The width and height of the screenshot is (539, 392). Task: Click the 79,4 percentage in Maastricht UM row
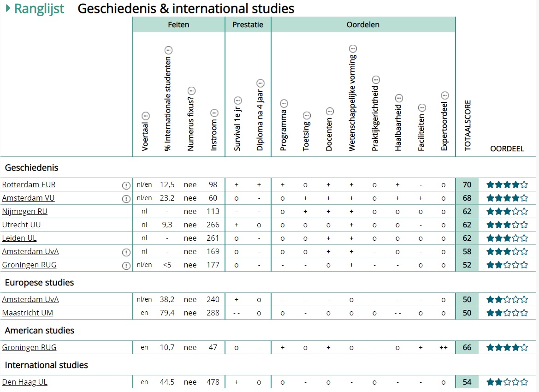tap(167, 313)
